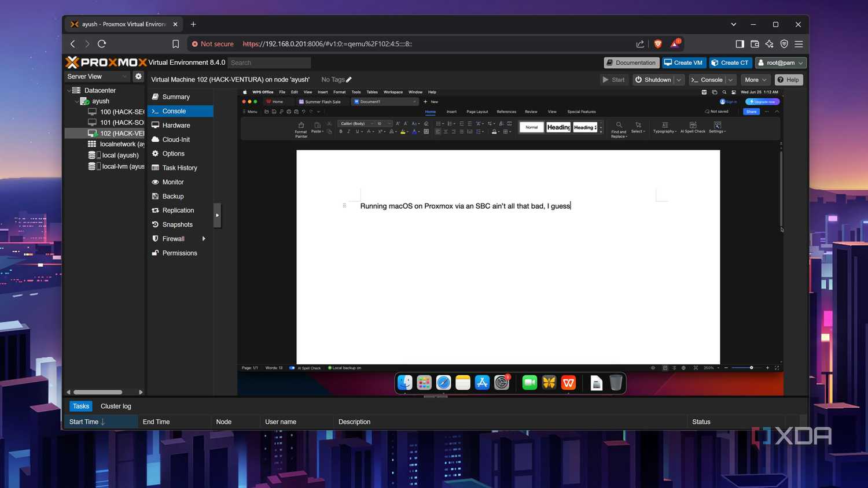This screenshot has height=488, width=868.
Task: Click the Create VM button
Action: click(683, 62)
